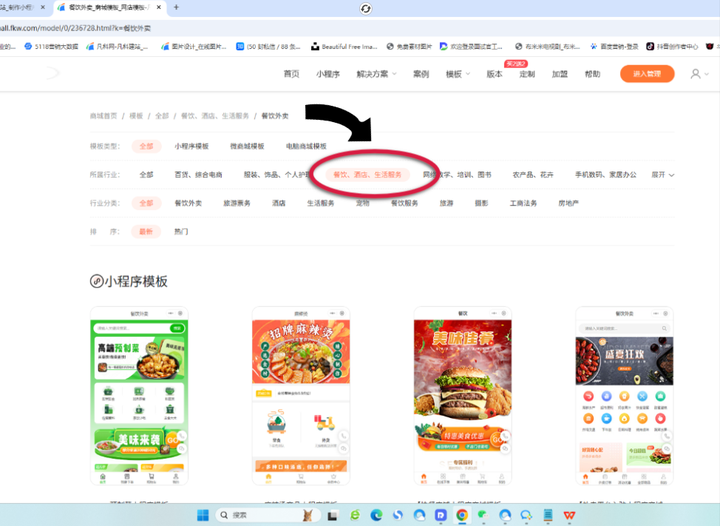The width and height of the screenshot is (720, 526).
Task: Click the circular sync icon above the address bar
Action: [x=366, y=9]
